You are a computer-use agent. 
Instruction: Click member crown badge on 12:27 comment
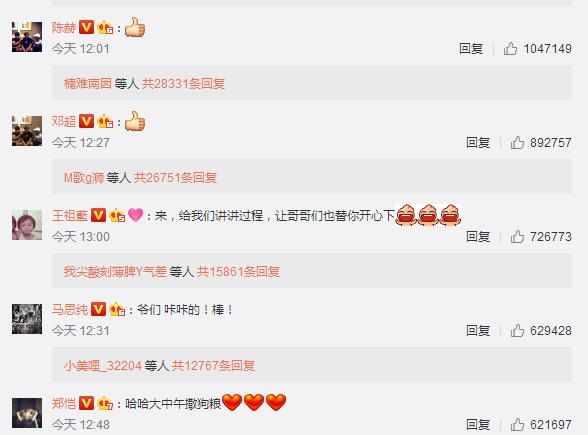click(x=105, y=122)
